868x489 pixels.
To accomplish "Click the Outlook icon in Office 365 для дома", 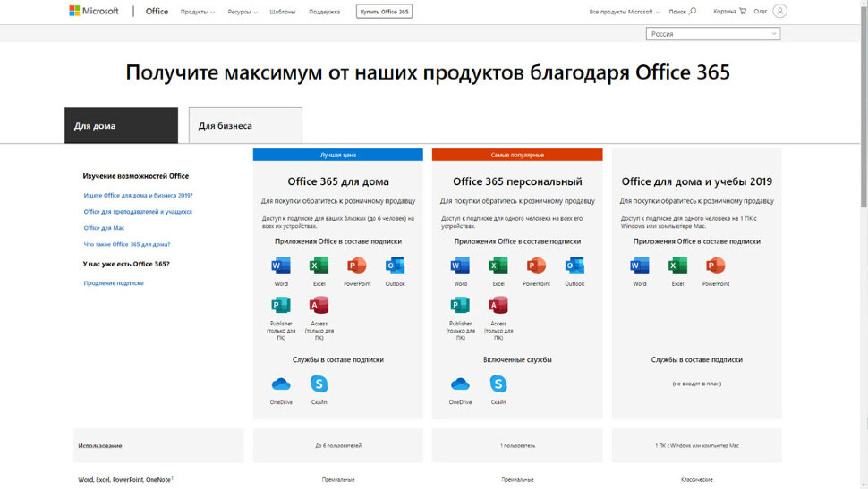I will (x=395, y=266).
